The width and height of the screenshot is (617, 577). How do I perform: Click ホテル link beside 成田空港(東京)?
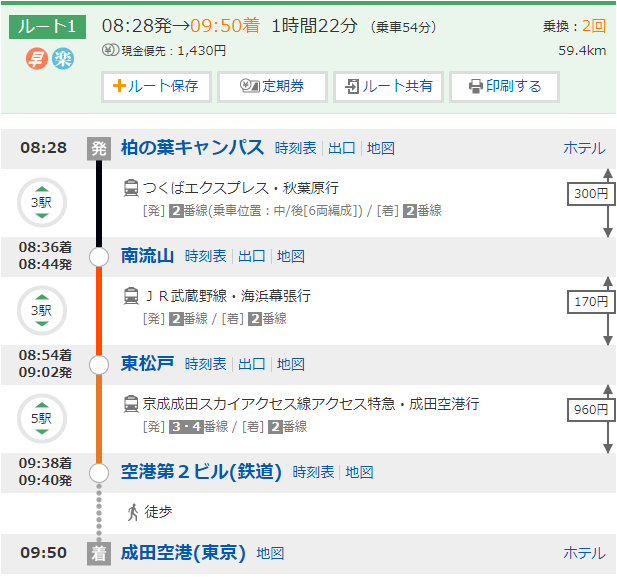pyautogui.click(x=584, y=553)
